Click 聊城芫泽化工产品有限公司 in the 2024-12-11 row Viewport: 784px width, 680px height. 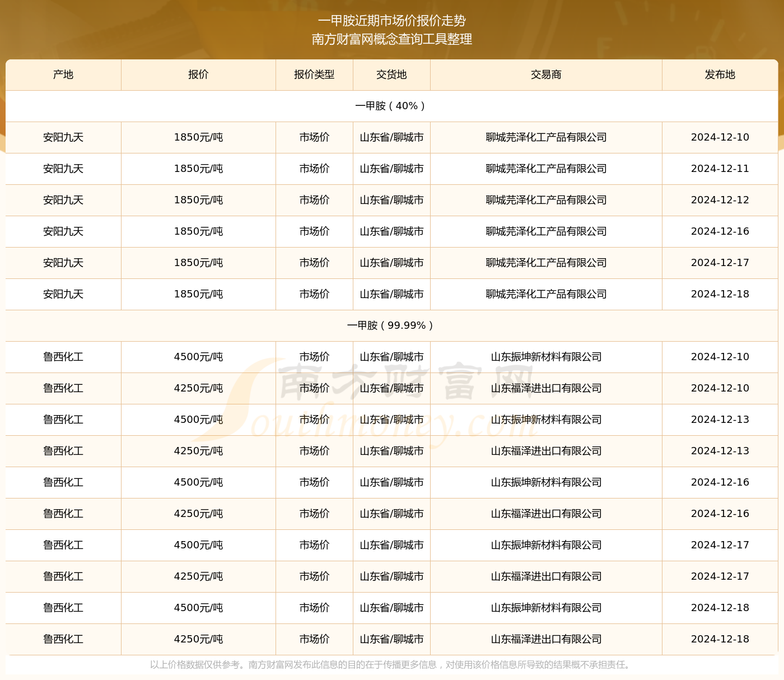click(x=546, y=169)
